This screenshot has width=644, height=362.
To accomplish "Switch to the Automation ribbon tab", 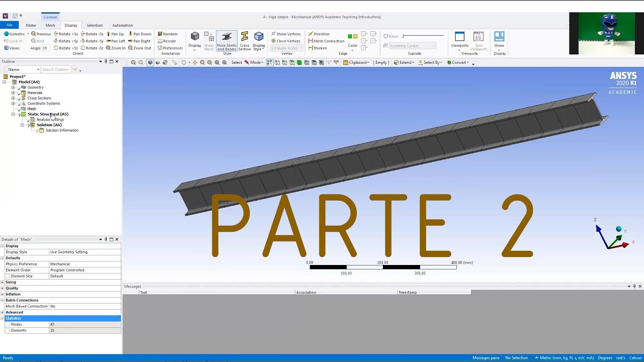I will pos(123,25).
